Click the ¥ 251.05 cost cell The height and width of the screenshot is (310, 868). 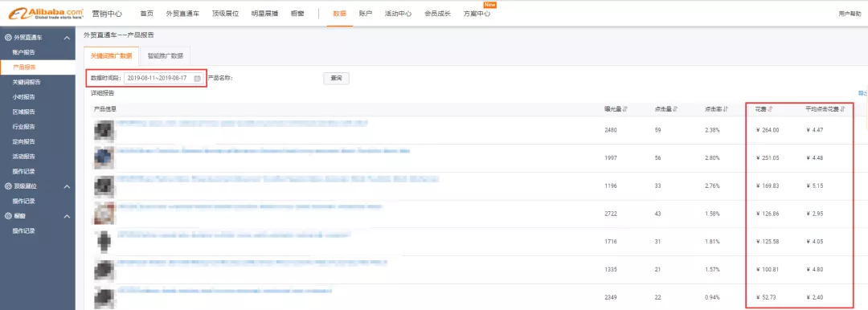tap(768, 157)
